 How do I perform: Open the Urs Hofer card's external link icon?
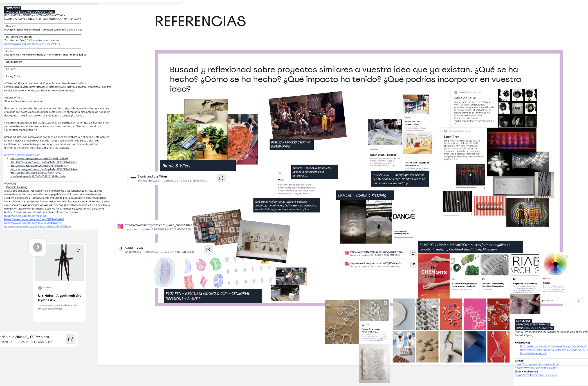point(78,250)
